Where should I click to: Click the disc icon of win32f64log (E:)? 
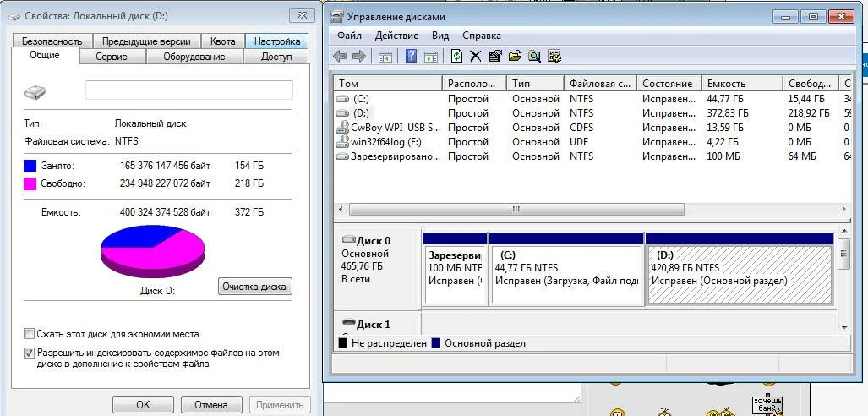tap(342, 142)
